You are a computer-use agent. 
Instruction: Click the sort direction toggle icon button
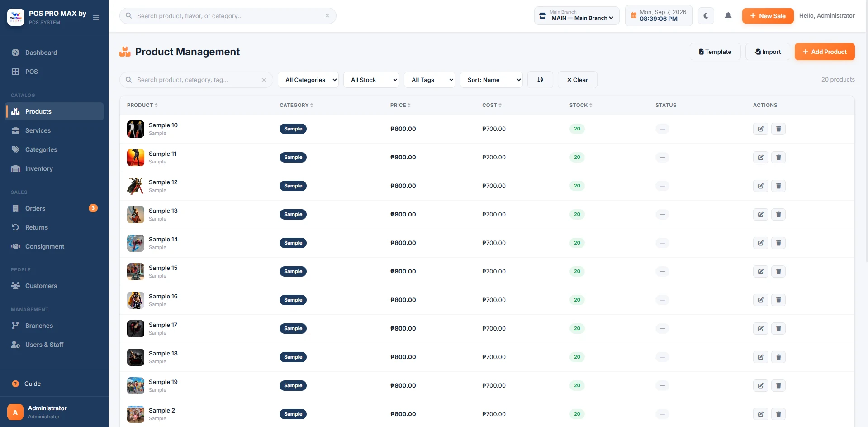pos(540,80)
